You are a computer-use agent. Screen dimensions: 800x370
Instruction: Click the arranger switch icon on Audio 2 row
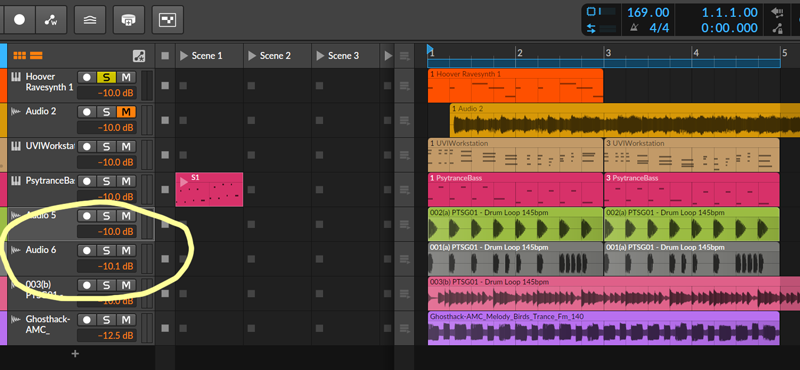[x=405, y=120]
